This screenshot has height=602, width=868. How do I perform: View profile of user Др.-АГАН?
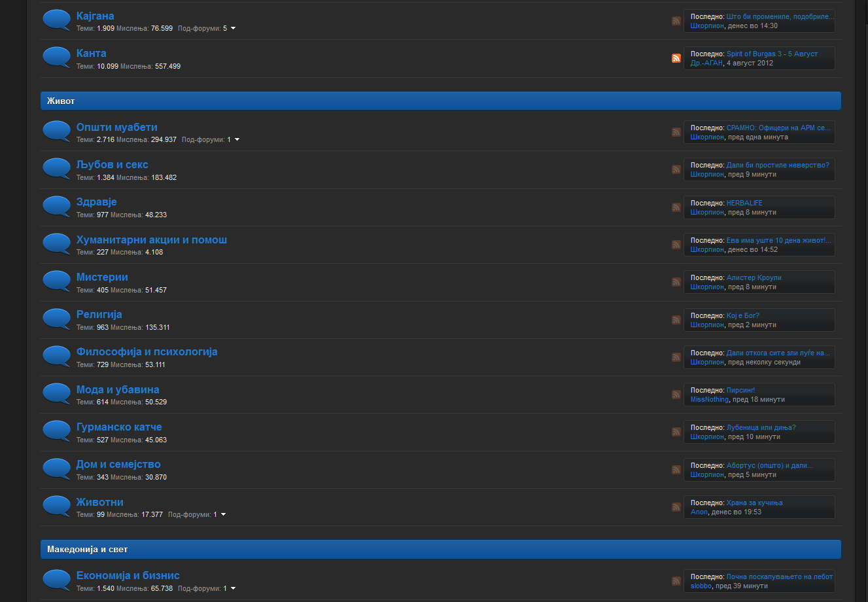pyautogui.click(x=706, y=63)
